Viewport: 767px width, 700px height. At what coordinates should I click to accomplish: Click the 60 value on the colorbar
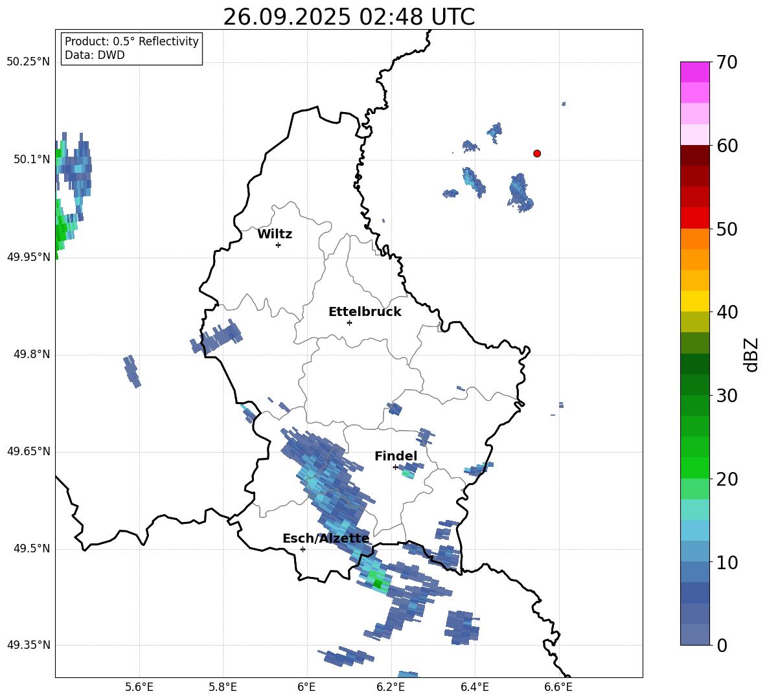point(727,146)
